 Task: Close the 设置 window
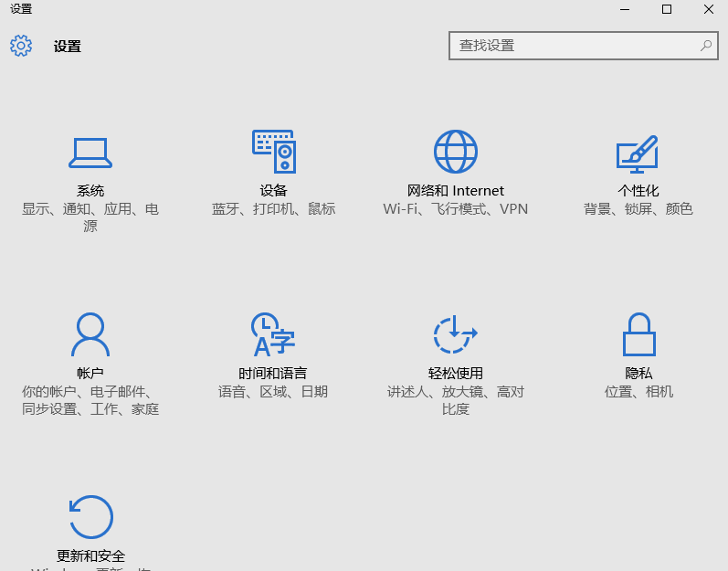pyautogui.click(x=709, y=9)
